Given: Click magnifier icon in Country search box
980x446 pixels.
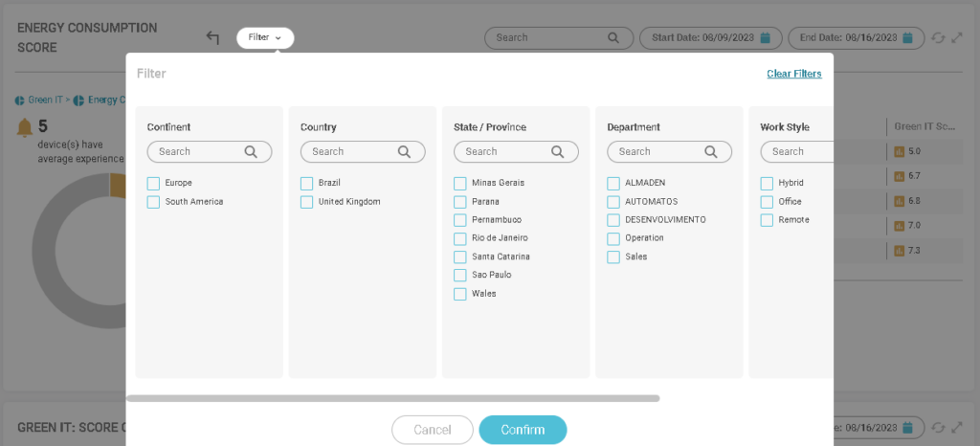Looking at the screenshot, I should 404,151.
